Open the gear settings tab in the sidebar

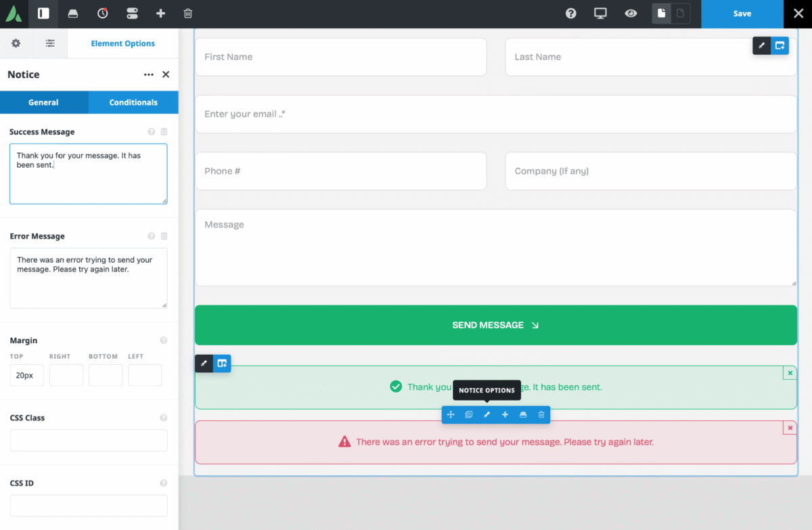coord(16,43)
